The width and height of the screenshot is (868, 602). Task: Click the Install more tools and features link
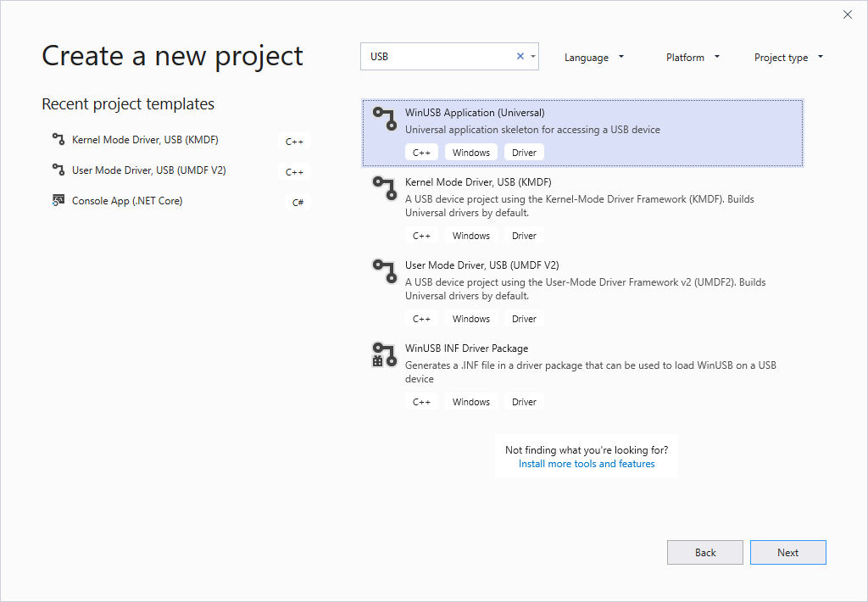coord(587,464)
